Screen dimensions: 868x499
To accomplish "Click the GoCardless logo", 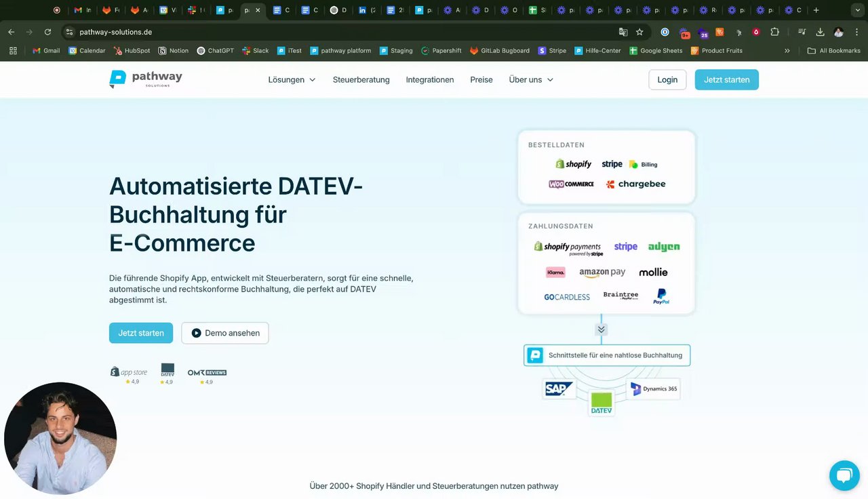I will pos(567,297).
